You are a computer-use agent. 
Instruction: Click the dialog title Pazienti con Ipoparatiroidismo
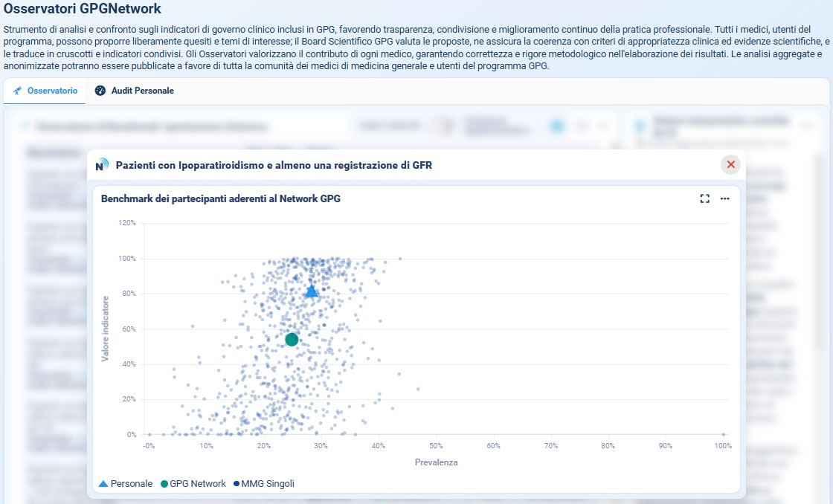click(x=274, y=165)
